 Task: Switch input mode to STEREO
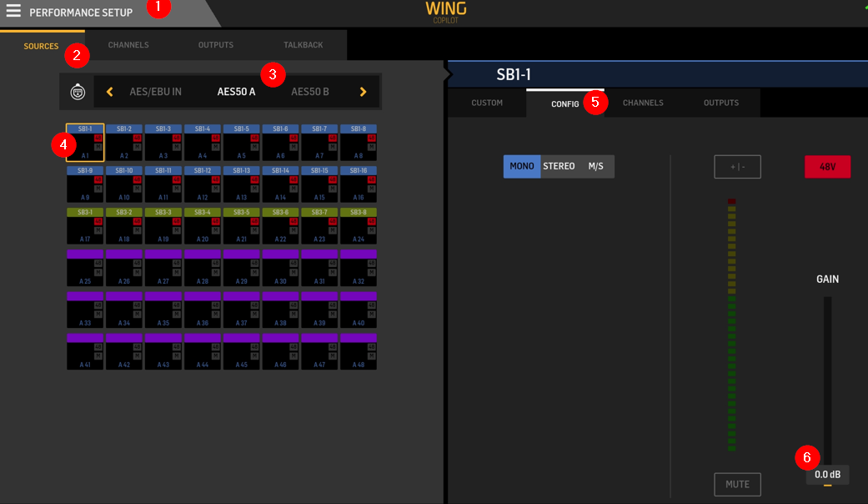pos(559,166)
